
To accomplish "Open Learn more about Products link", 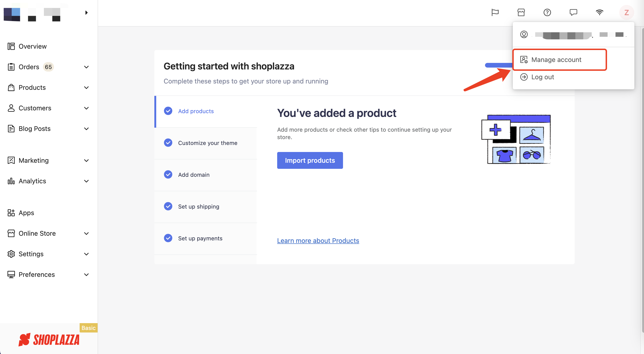I will tap(318, 240).
